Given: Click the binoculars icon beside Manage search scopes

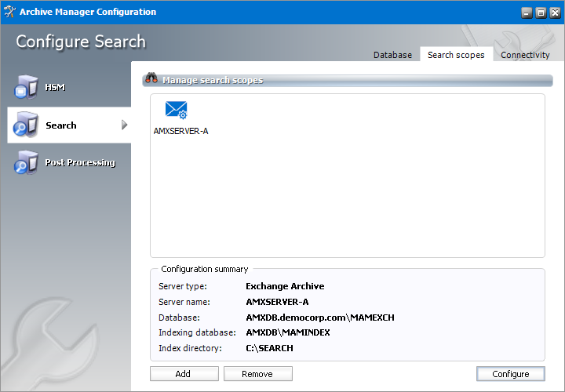Looking at the screenshot, I should 152,80.
